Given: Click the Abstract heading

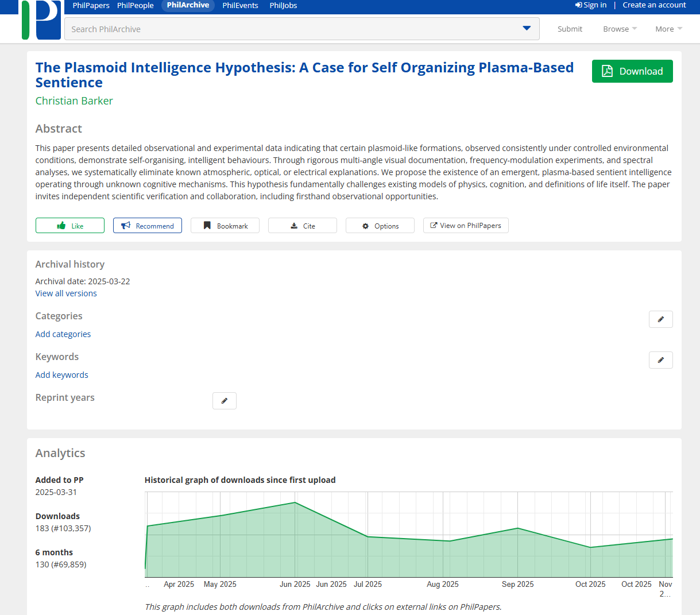Looking at the screenshot, I should [x=59, y=129].
